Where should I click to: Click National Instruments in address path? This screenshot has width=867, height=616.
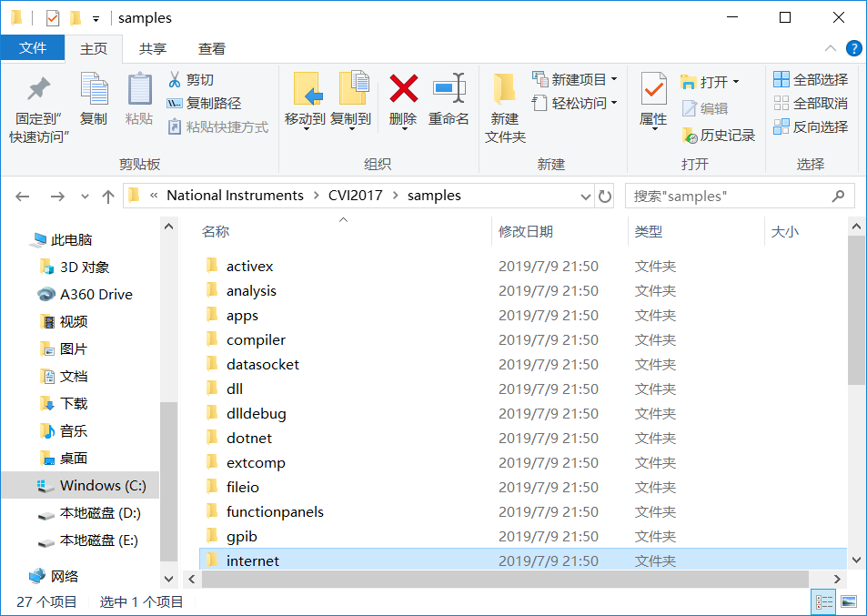(235, 196)
